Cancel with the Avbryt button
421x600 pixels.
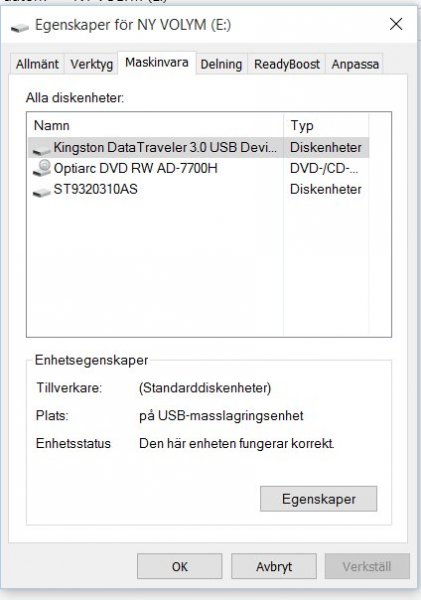[274, 566]
